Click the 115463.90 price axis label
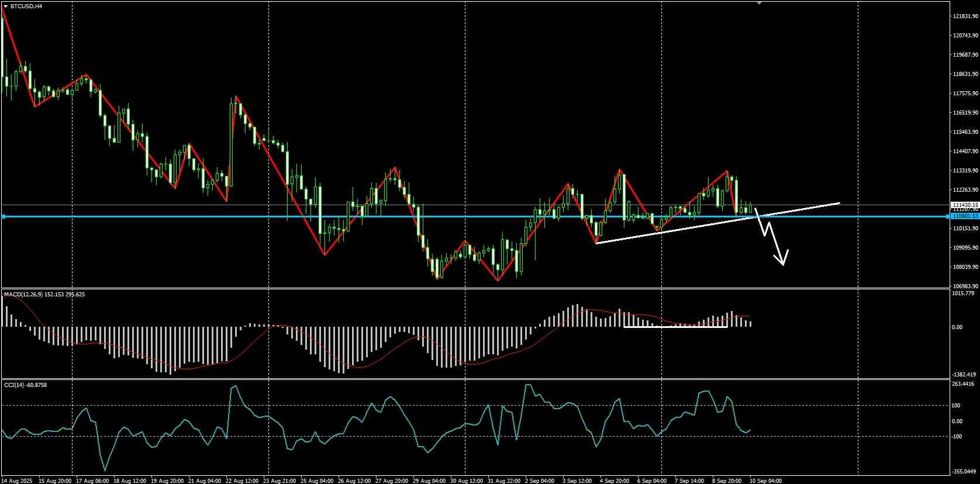This screenshot has width=980, height=484. [965, 132]
